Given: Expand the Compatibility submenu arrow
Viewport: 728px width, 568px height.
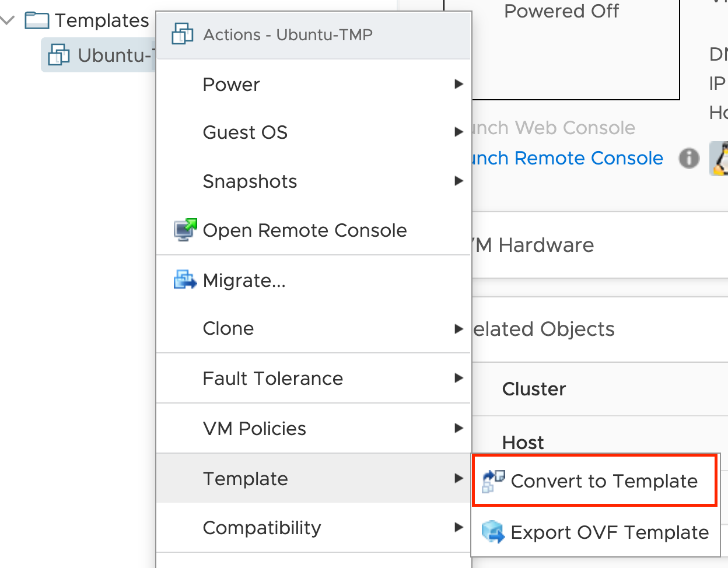Looking at the screenshot, I should [x=459, y=528].
